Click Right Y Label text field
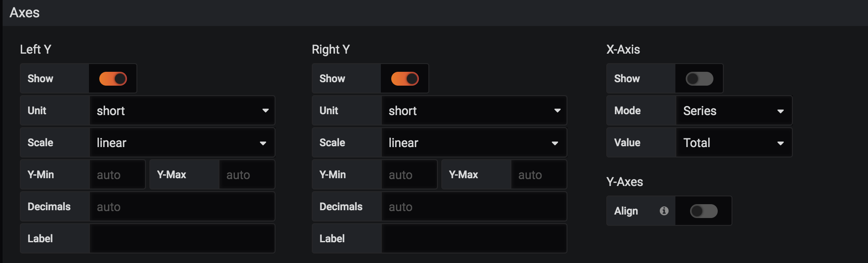The width and height of the screenshot is (868, 263). tap(474, 239)
